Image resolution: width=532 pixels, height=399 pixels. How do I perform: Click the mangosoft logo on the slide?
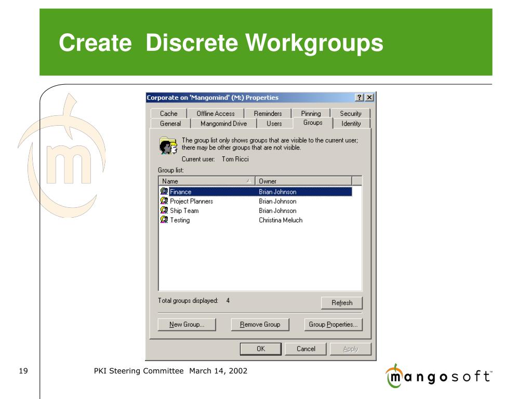[438, 376]
